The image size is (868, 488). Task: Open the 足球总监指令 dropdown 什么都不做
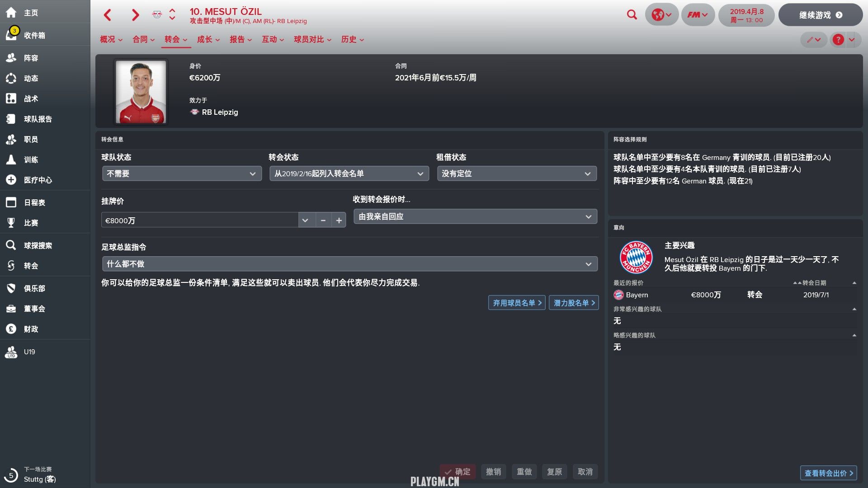[350, 264]
